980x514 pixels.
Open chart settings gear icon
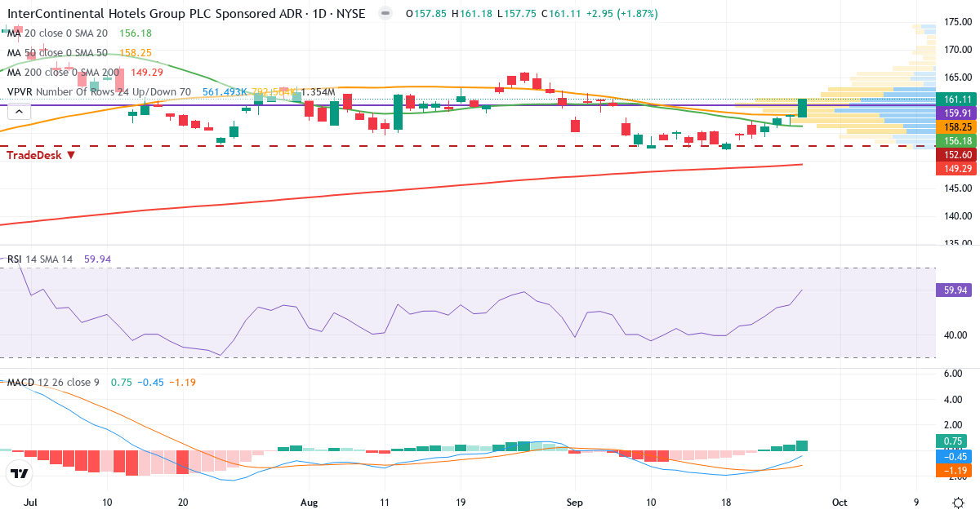956,501
